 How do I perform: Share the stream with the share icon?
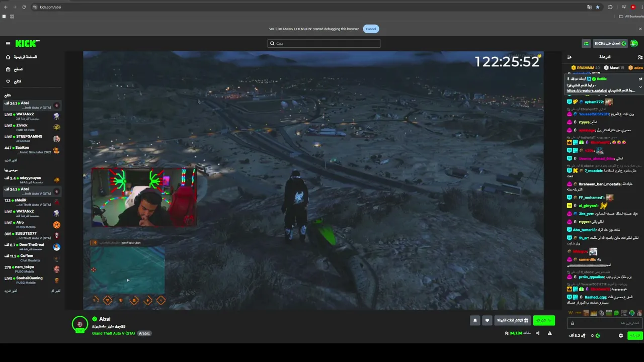click(x=537, y=333)
